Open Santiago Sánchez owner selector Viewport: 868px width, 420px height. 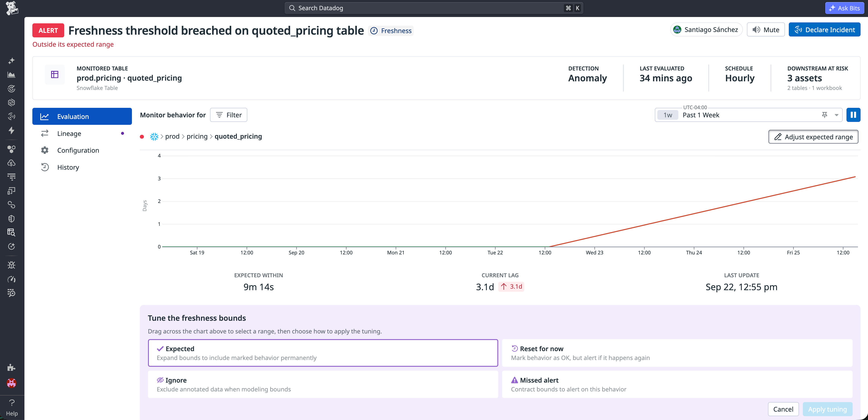click(x=706, y=30)
